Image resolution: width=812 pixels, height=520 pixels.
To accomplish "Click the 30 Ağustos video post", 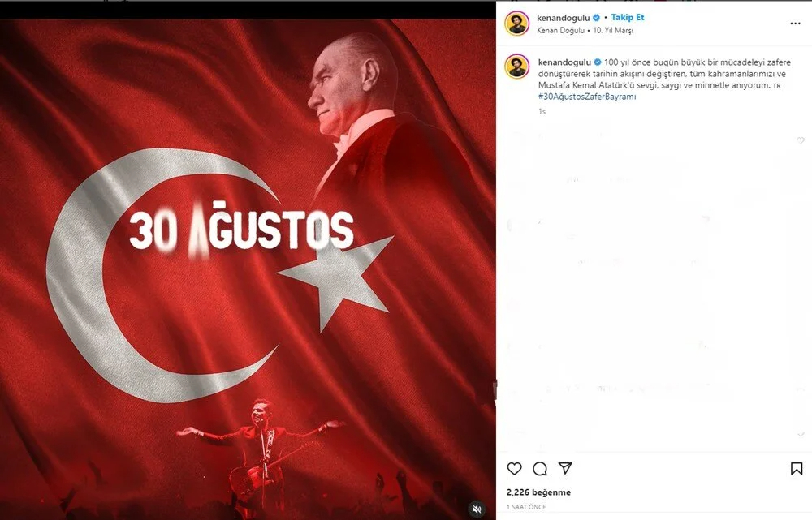I will 248,269.
